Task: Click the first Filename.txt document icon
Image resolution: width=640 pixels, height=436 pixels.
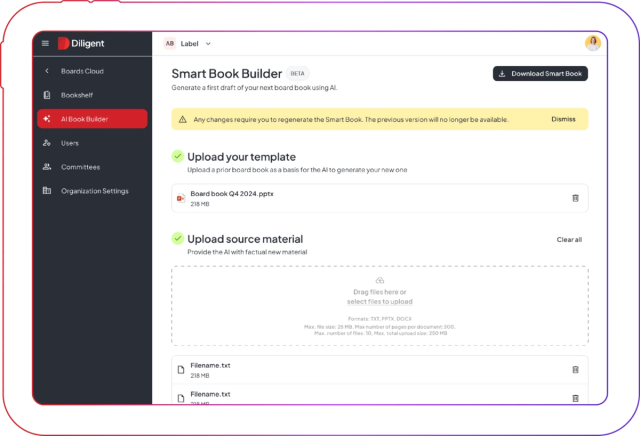Action: point(181,370)
